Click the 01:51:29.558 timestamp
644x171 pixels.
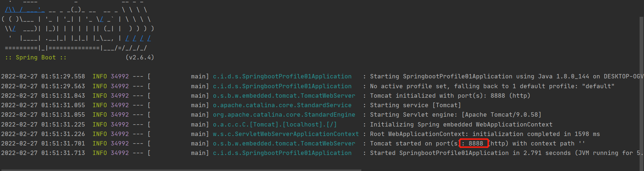(x=63, y=76)
